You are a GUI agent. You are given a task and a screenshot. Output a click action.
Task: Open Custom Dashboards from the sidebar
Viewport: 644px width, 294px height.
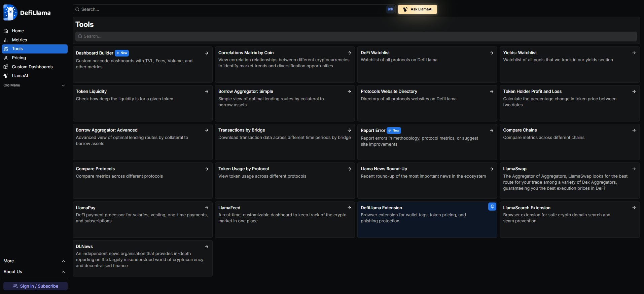tap(32, 67)
